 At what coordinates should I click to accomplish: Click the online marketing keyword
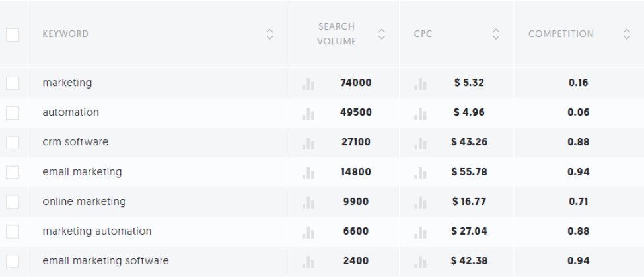coord(84,202)
